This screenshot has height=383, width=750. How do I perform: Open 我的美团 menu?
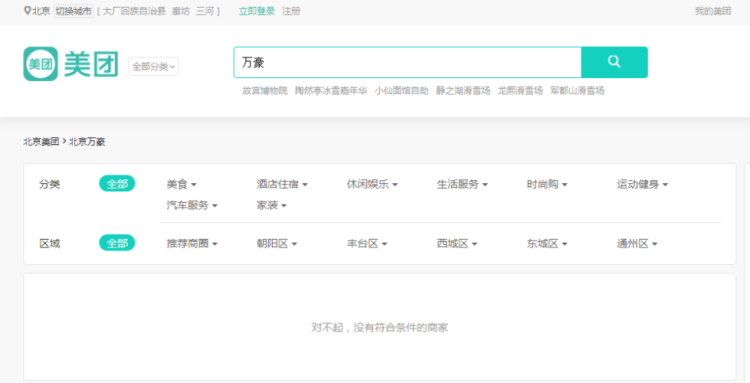tap(713, 11)
